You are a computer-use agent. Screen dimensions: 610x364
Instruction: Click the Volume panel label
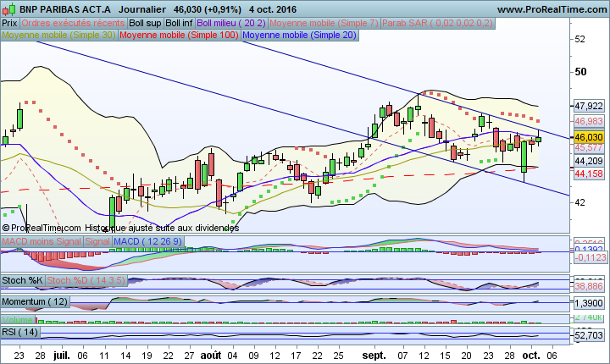(x=18, y=320)
